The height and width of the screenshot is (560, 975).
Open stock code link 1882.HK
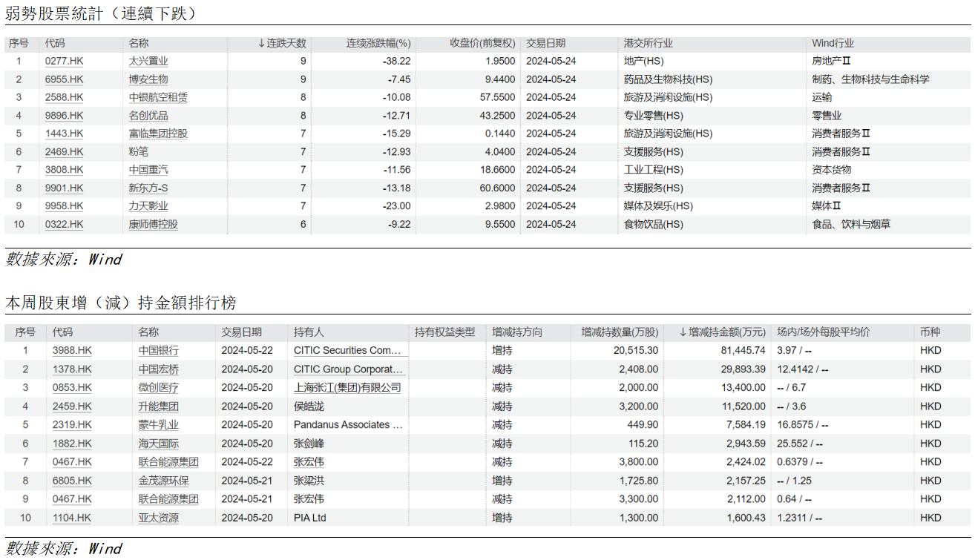point(72,444)
